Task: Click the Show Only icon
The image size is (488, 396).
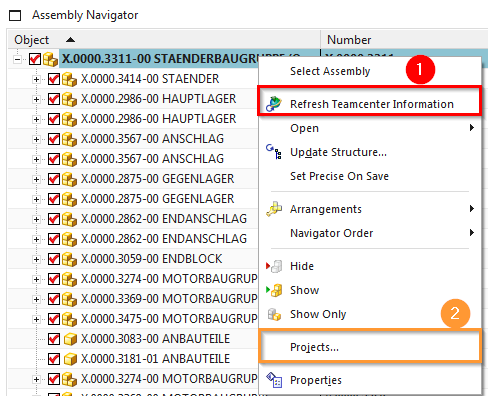Action: [274, 314]
